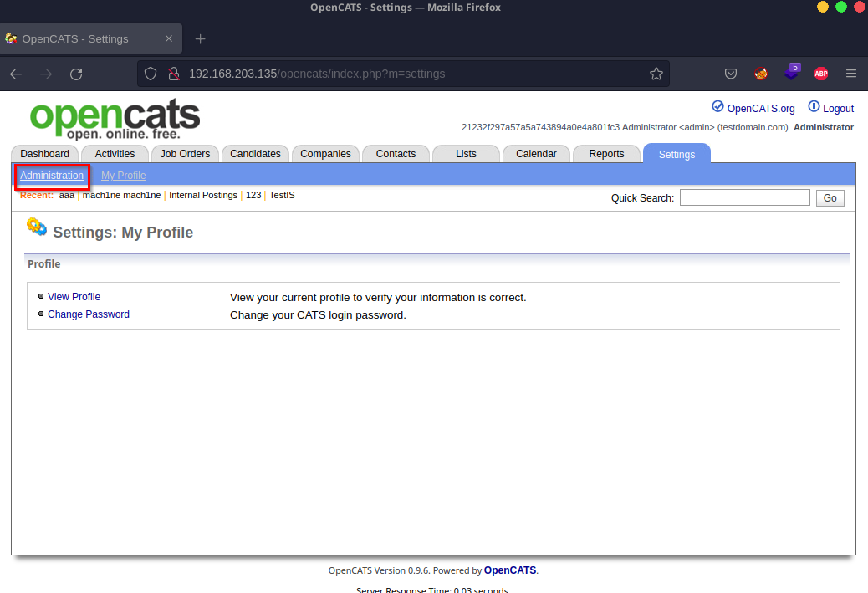Click 'Change your CATS login password.' text

[x=318, y=315]
